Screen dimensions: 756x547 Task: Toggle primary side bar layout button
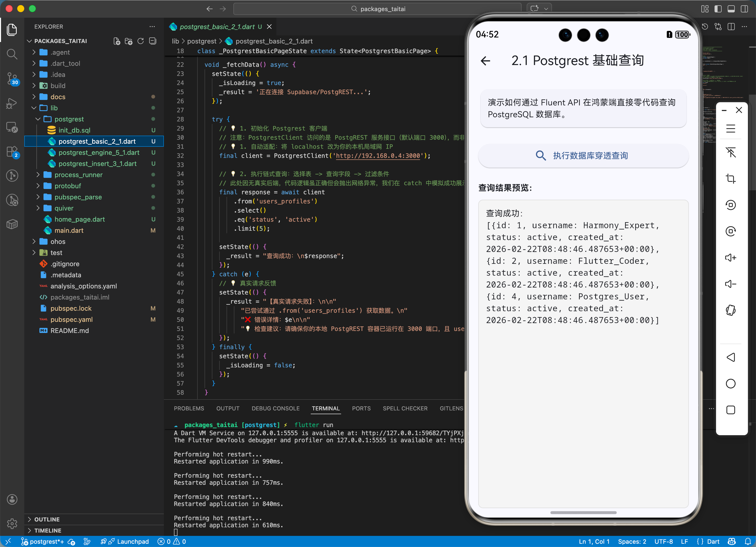pos(718,9)
